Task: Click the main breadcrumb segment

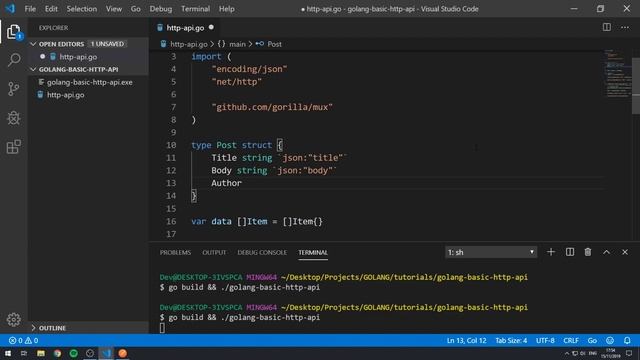Action: (237, 44)
